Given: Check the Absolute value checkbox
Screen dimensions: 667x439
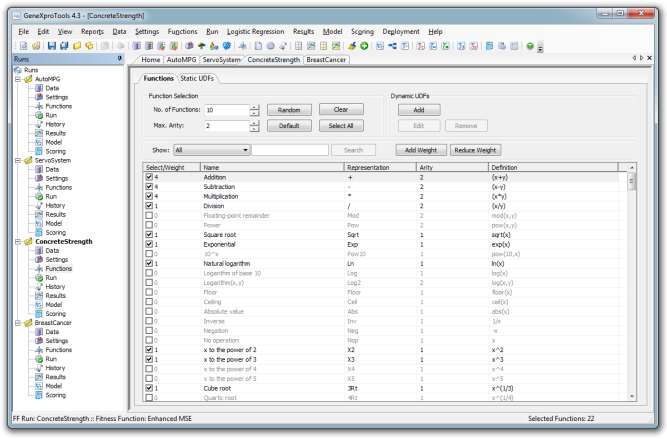Looking at the screenshot, I should [149, 311].
